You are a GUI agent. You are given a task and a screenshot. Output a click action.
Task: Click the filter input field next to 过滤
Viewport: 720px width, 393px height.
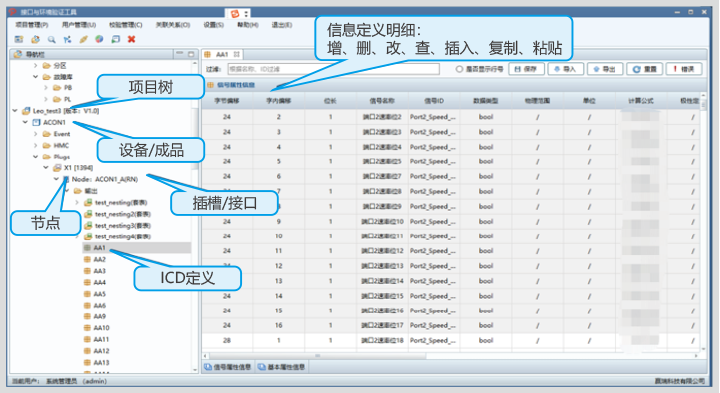point(333,69)
